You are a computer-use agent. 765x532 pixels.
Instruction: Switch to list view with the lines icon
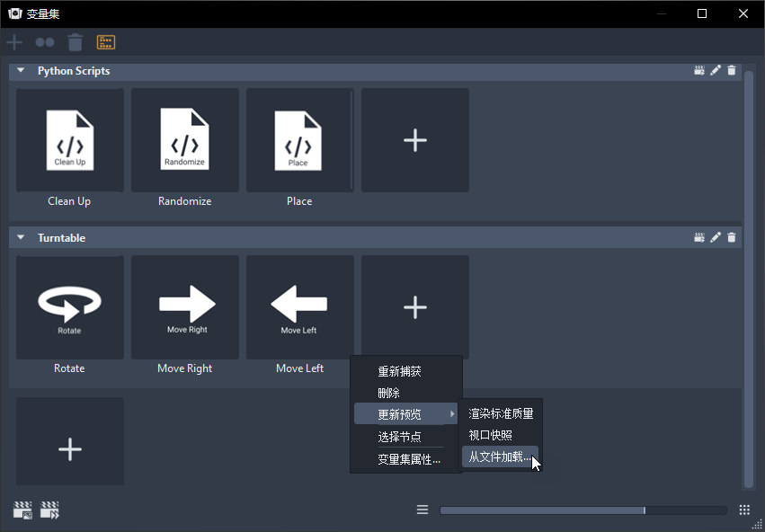(x=422, y=510)
